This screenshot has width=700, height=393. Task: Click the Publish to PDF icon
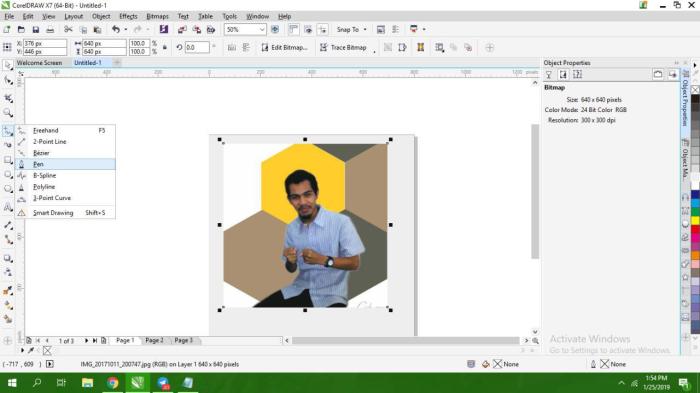(211, 29)
